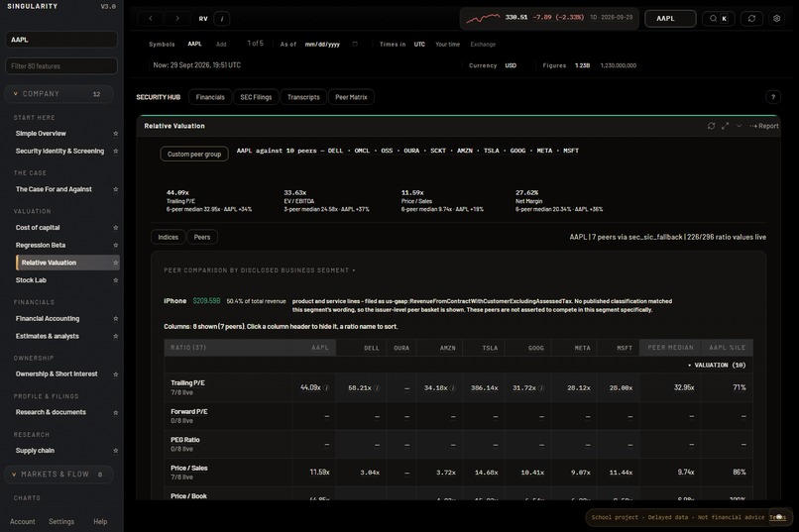Click the info icon beside AAPL 44.09x
This screenshot has height=532, width=799.
click(326, 388)
